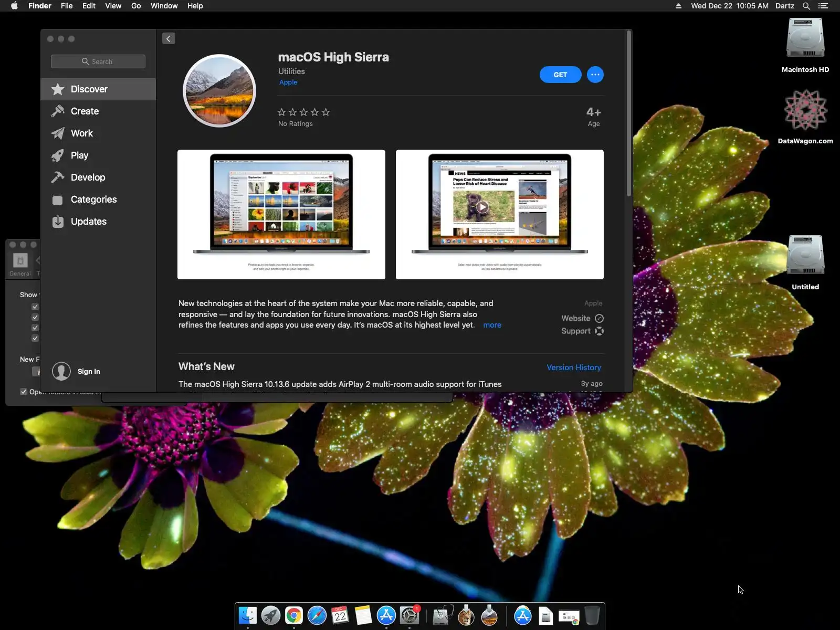
Task: Open the Develop section hammer icon
Action: click(x=58, y=177)
